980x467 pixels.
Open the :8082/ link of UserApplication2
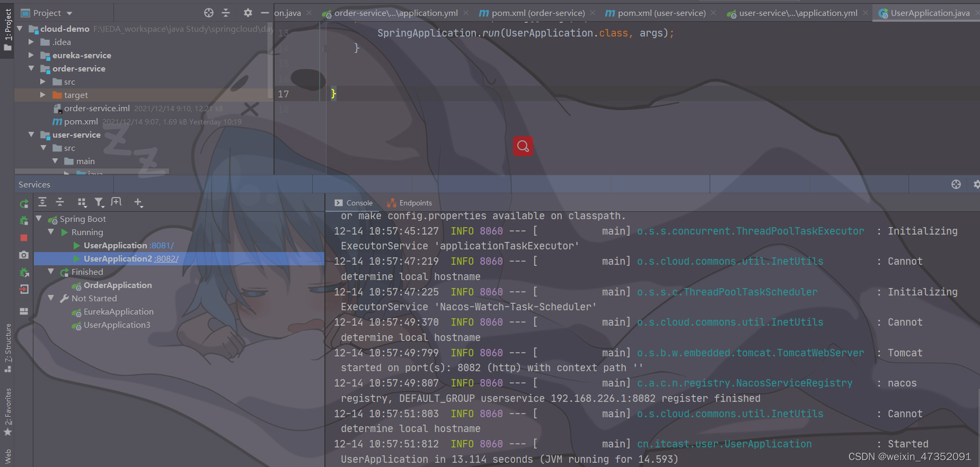(x=166, y=258)
